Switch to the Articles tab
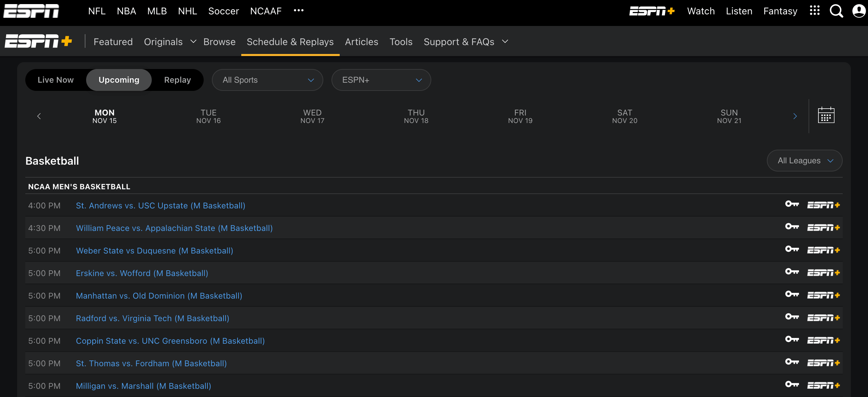The height and width of the screenshot is (397, 868). click(361, 41)
